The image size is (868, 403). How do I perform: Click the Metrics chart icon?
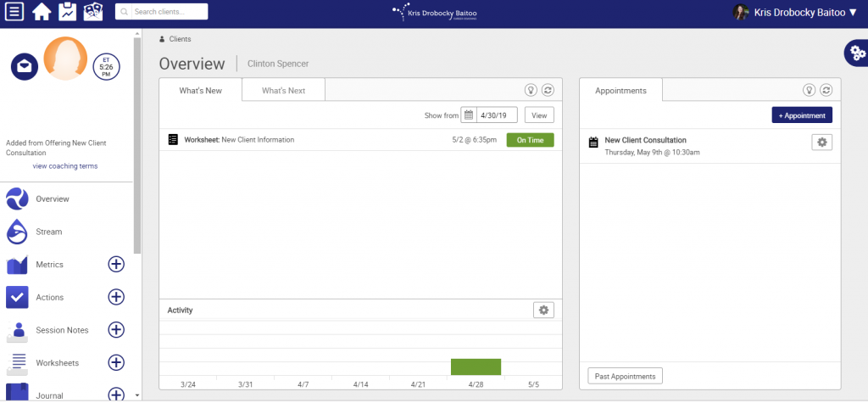click(x=17, y=265)
